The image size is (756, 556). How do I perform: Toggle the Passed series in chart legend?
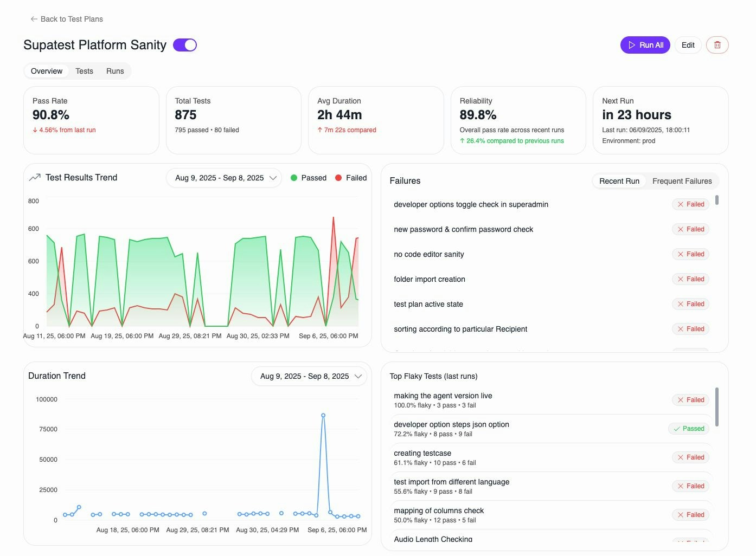[x=309, y=178]
